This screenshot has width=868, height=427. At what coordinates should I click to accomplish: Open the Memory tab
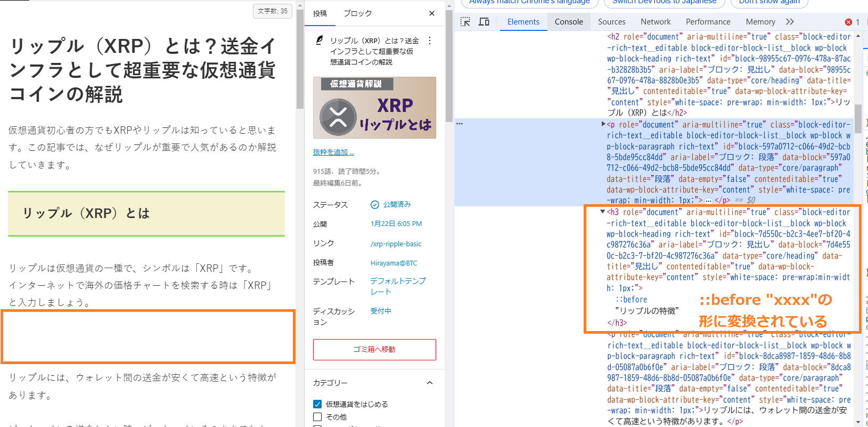click(760, 22)
